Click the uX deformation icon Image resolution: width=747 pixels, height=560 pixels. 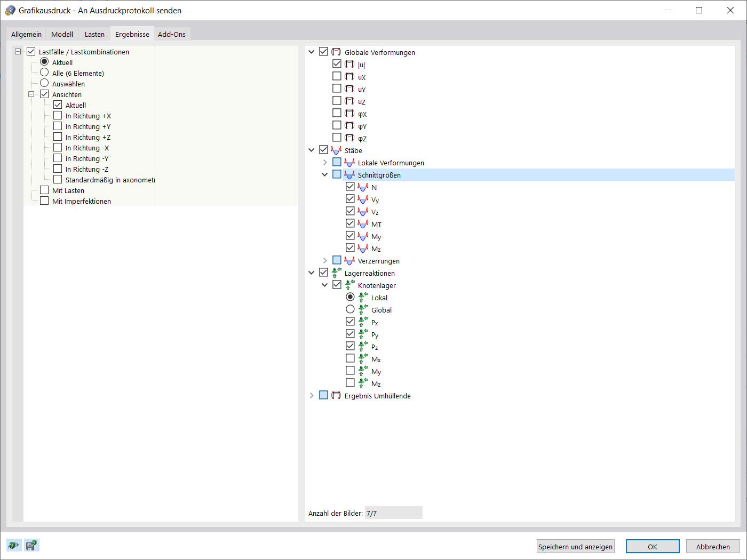click(349, 76)
